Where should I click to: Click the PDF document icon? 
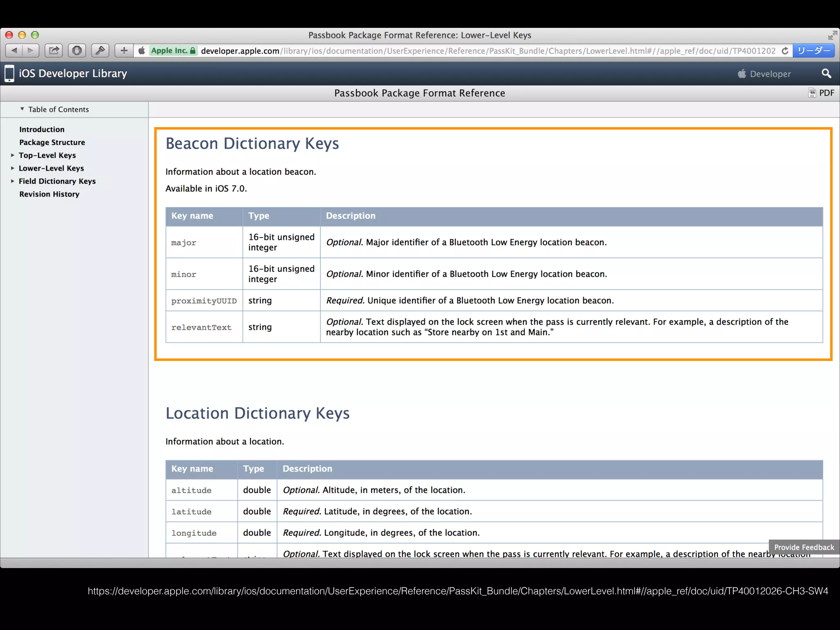click(812, 93)
